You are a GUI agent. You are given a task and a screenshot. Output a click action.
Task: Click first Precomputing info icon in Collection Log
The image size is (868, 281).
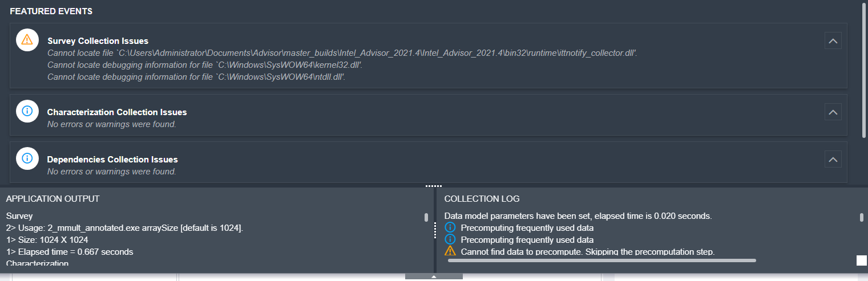[450, 228]
